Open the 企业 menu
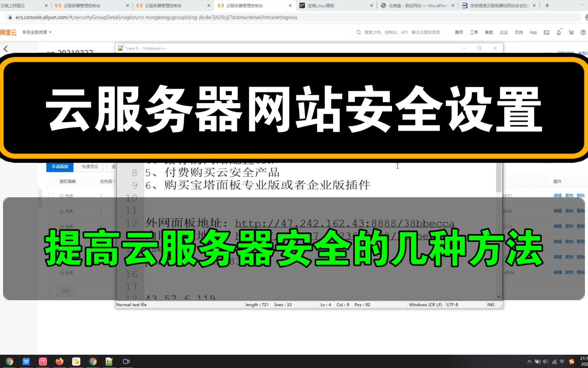The height and width of the screenshot is (368, 588). (x=504, y=32)
